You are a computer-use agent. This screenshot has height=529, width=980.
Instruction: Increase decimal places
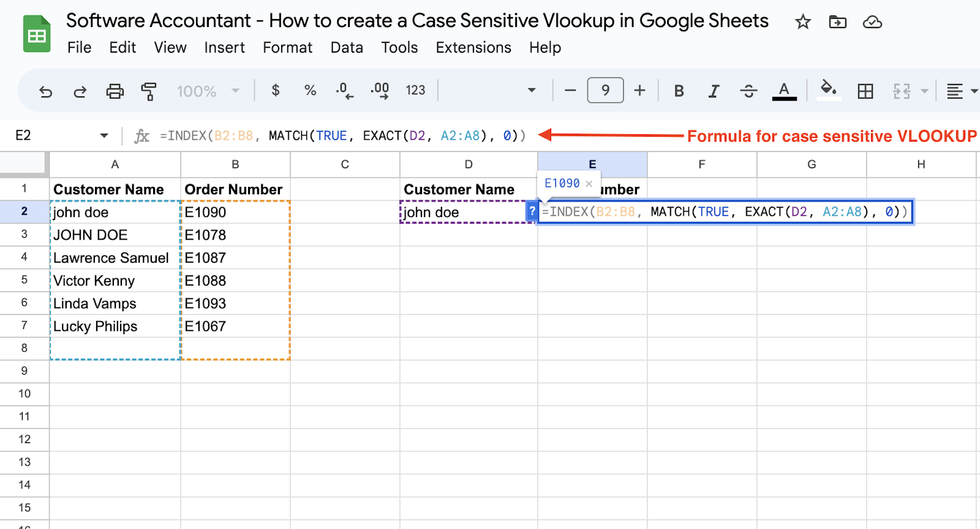point(380,91)
